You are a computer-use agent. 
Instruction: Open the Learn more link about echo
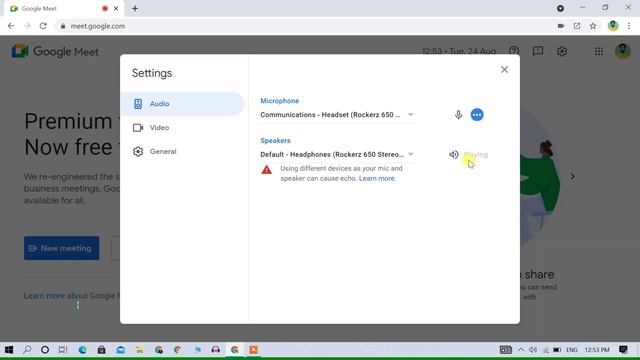[x=377, y=178]
